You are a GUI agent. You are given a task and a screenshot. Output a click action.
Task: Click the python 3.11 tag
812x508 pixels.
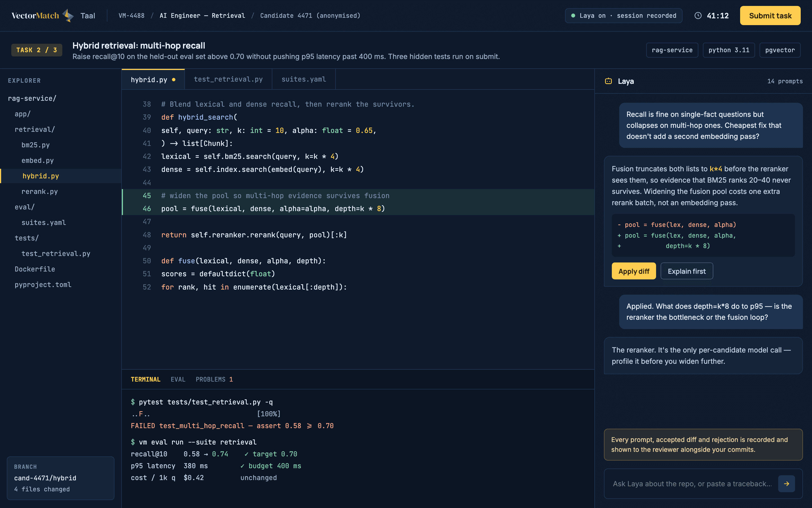(729, 50)
